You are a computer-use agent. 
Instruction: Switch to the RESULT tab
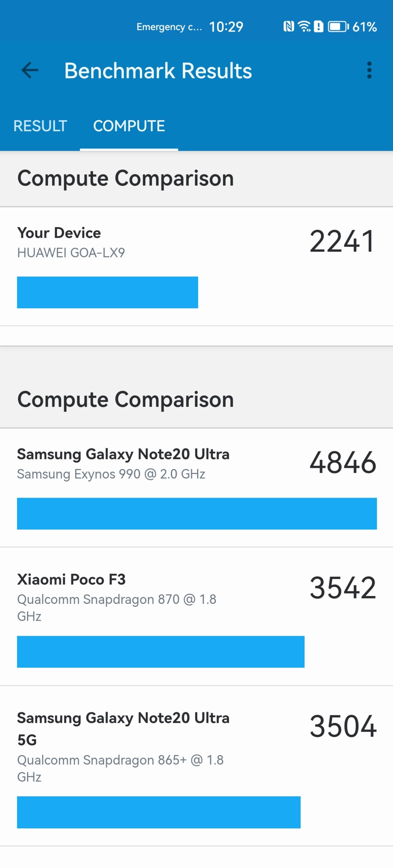tap(40, 126)
